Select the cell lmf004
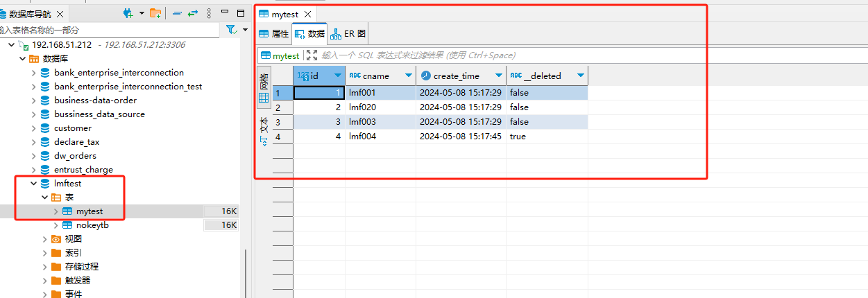 [381, 137]
